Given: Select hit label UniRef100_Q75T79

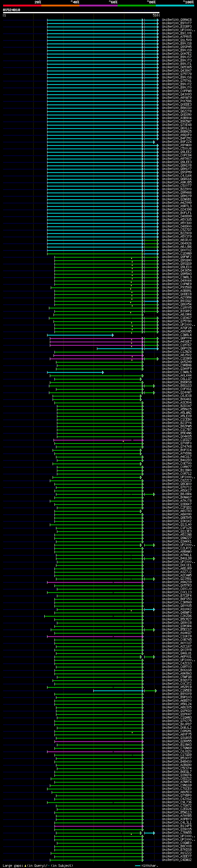Looking at the screenshot, I should pos(177,74).
